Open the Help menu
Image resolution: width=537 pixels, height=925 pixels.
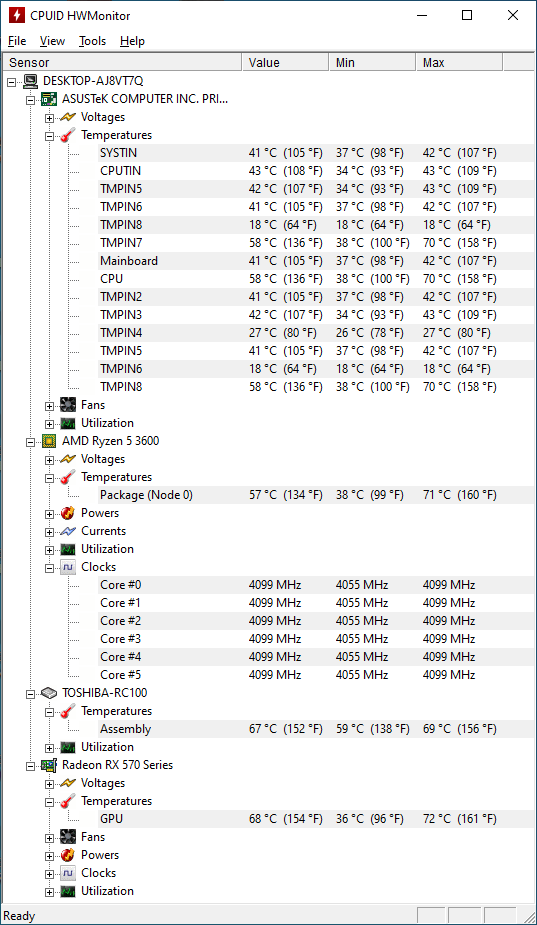point(132,41)
